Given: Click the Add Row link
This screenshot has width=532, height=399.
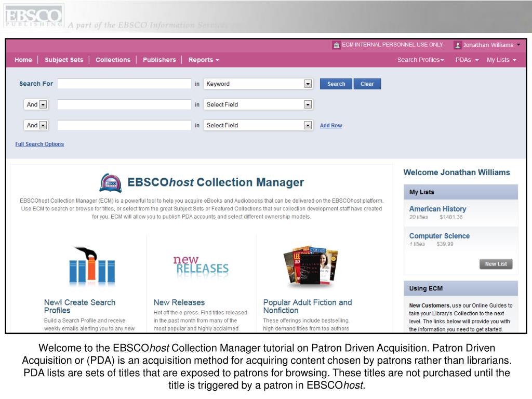Looking at the screenshot, I should tap(331, 126).
